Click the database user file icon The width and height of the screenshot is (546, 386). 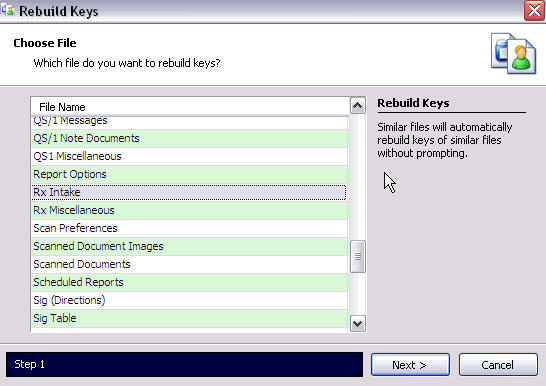tap(513, 53)
